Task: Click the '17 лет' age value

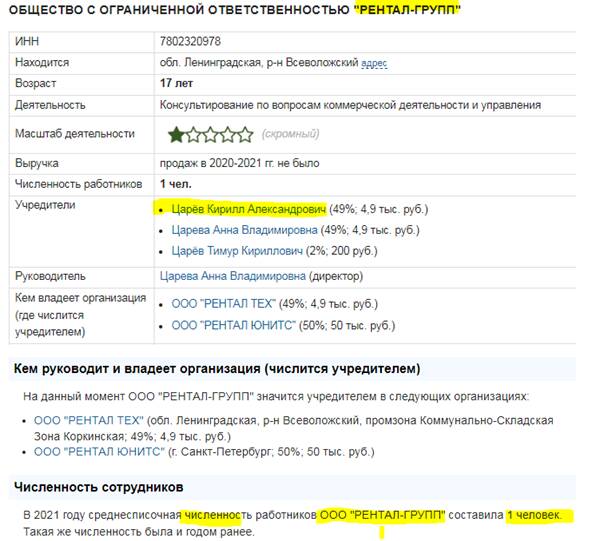Action: [176, 83]
